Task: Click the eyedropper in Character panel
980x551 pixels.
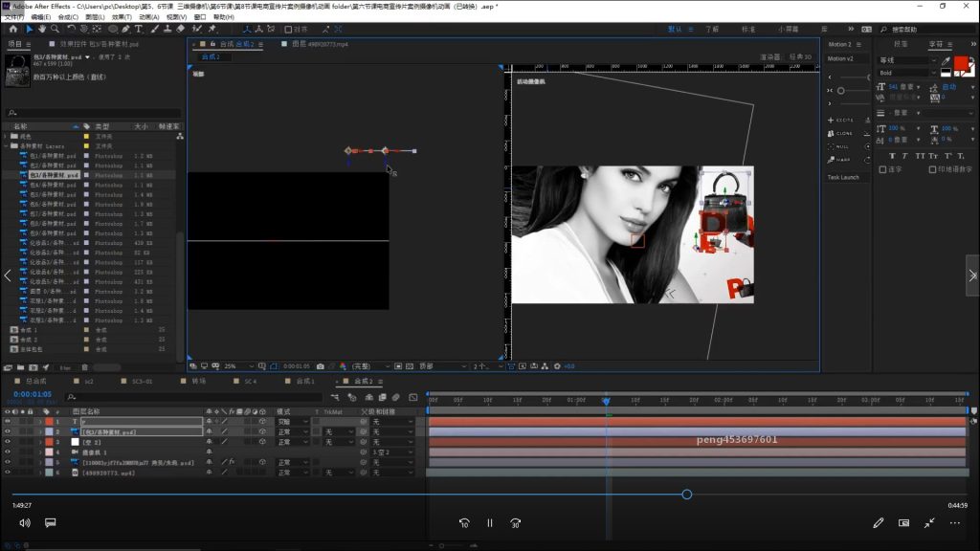Action: point(946,61)
